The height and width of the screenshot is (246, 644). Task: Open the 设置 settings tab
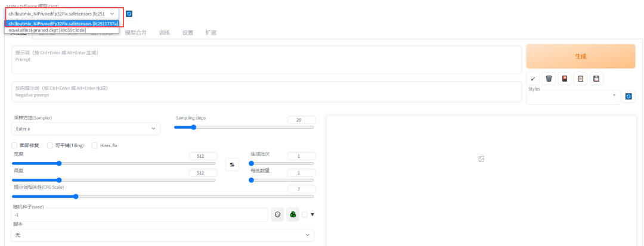pyautogui.click(x=188, y=33)
